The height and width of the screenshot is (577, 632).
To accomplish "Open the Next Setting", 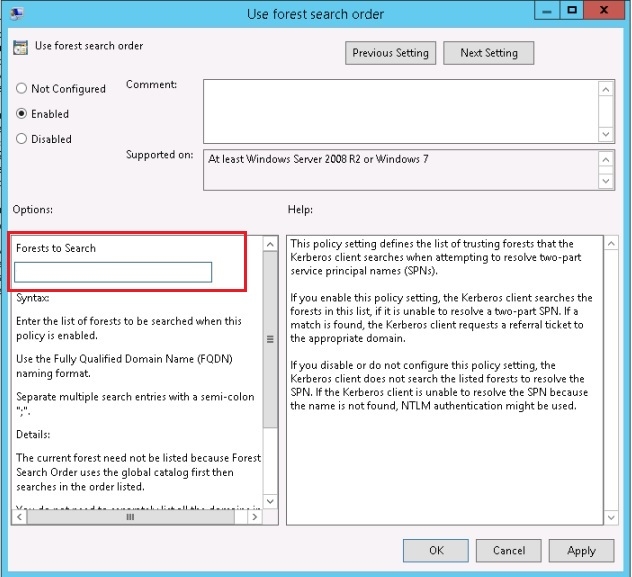I will [x=488, y=53].
